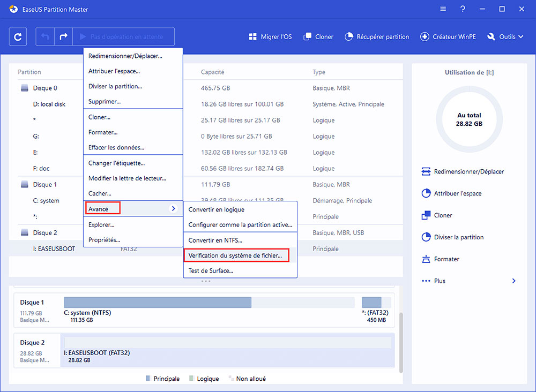
Task: Choose Attribuer l'espace in context menu
Action: (133, 71)
